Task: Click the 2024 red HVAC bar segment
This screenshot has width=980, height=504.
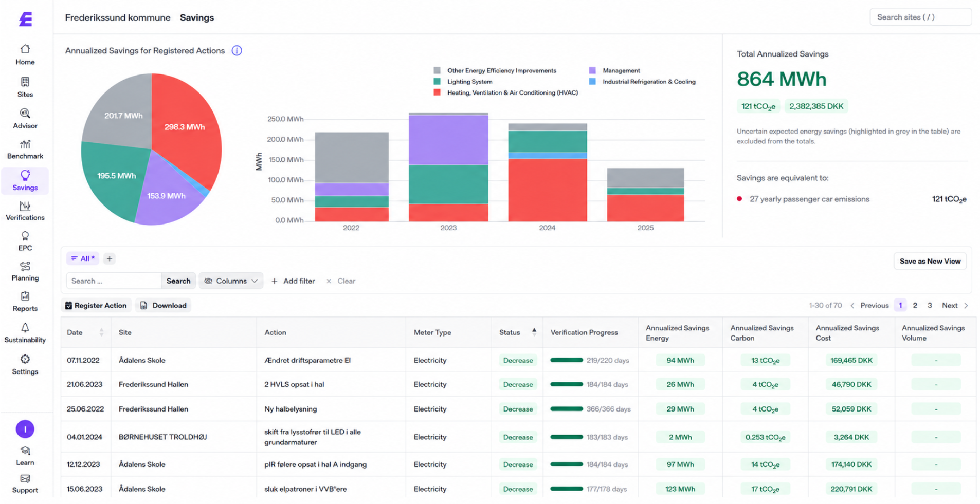Action: pyautogui.click(x=548, y=190)
